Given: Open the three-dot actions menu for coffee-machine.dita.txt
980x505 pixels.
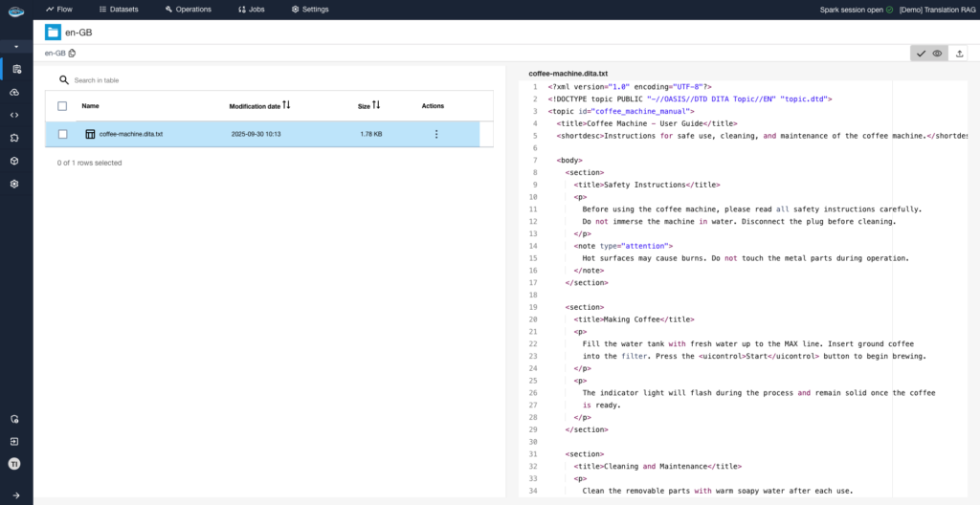Looking at the screenshot, I should tap(436, 135).
